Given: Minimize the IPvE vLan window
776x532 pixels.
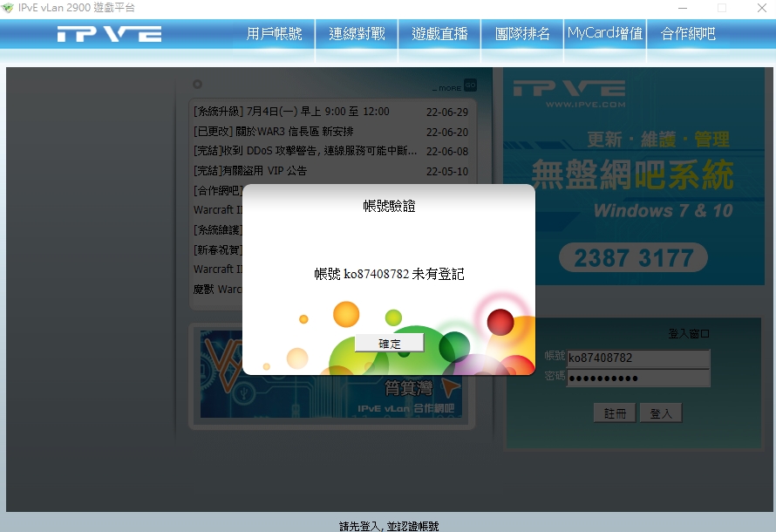Looking at the screenshot, I should pyautogui.click(x=683, y=8).
